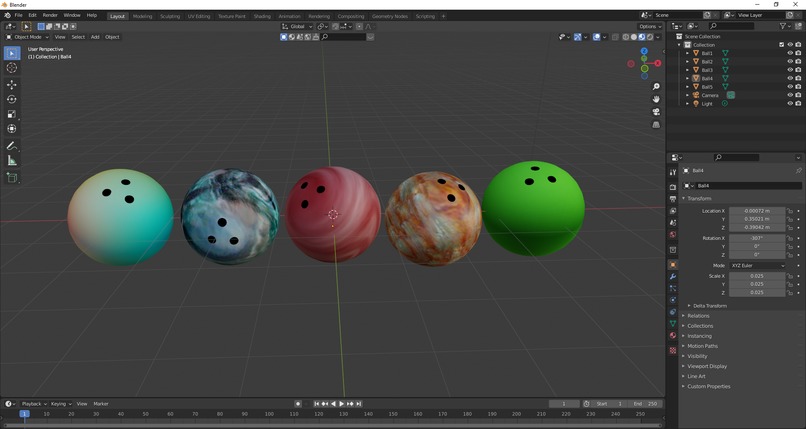Open the Object Mode dropdown
The image size is (806, 429).
(27, 37)
